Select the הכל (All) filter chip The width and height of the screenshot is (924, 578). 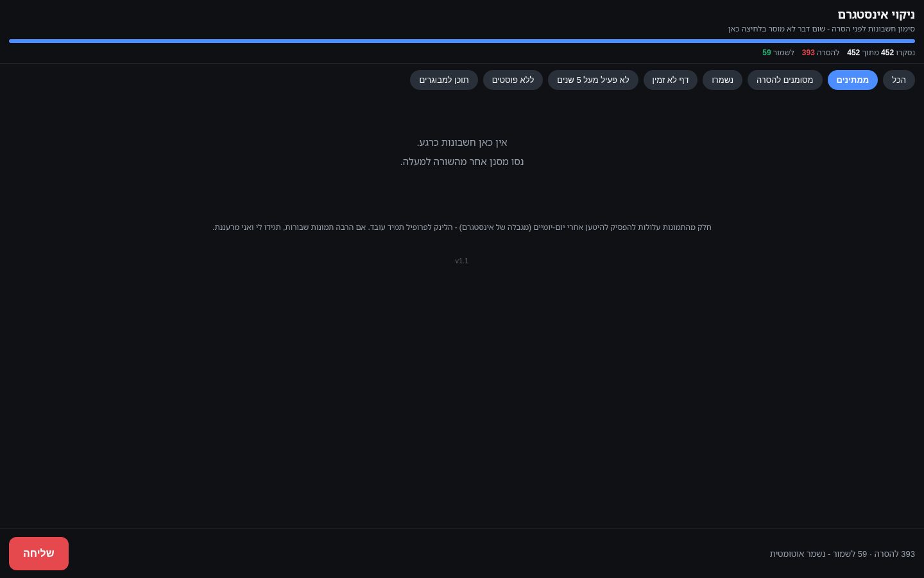click(x=898, y=80)
